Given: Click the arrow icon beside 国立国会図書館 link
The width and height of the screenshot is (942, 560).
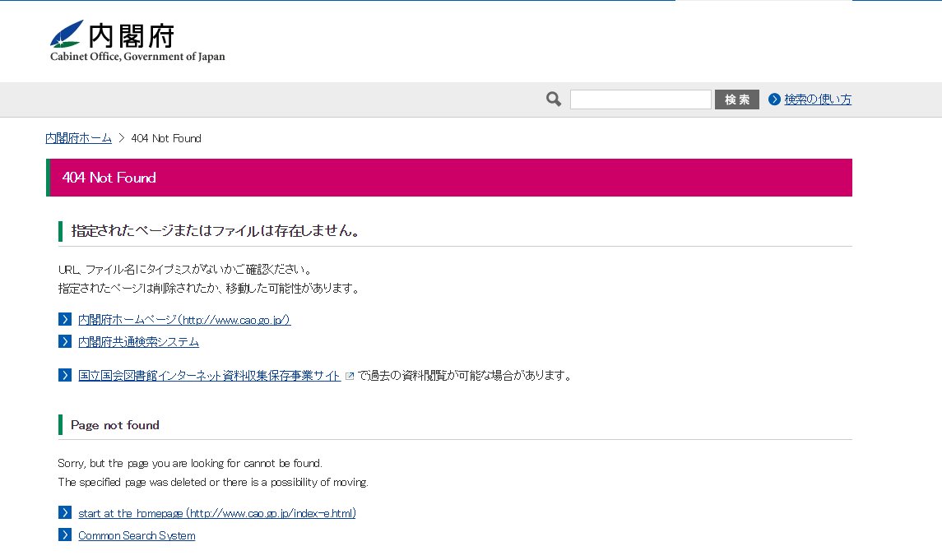Looking at the screenshot, I should point(65,375).
